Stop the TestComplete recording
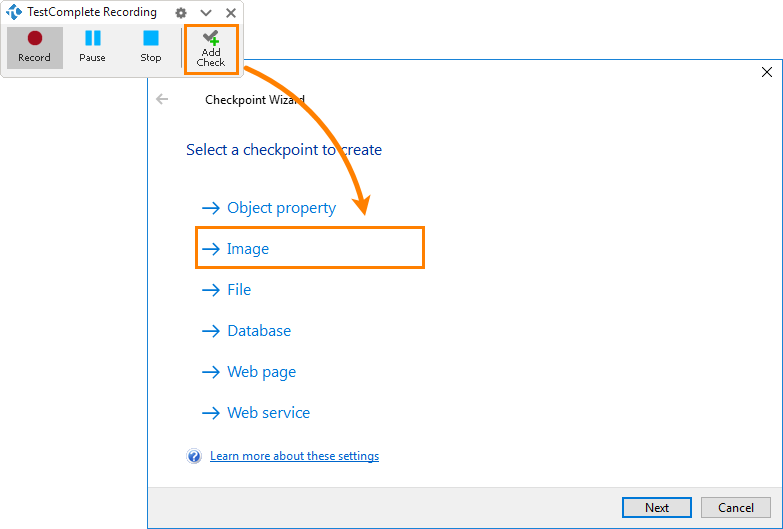This screenshot has height=529, width=783. (150, 47)
